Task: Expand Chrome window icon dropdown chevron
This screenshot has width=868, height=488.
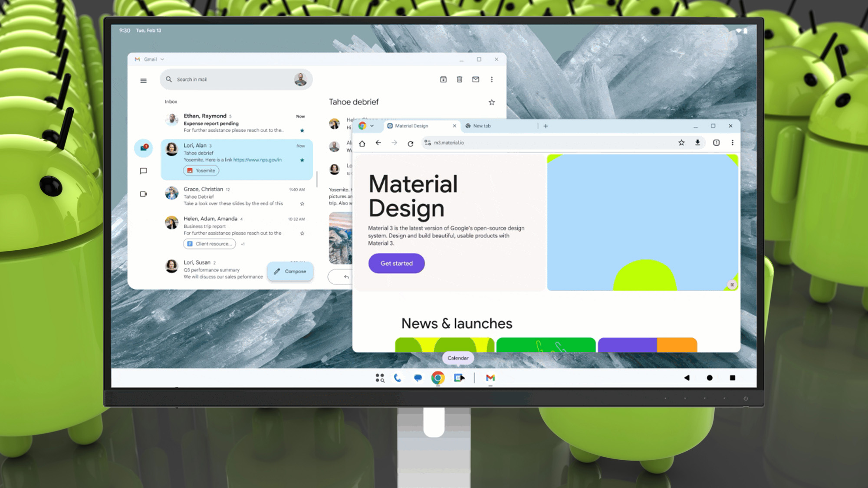Action: click(372, 126)
